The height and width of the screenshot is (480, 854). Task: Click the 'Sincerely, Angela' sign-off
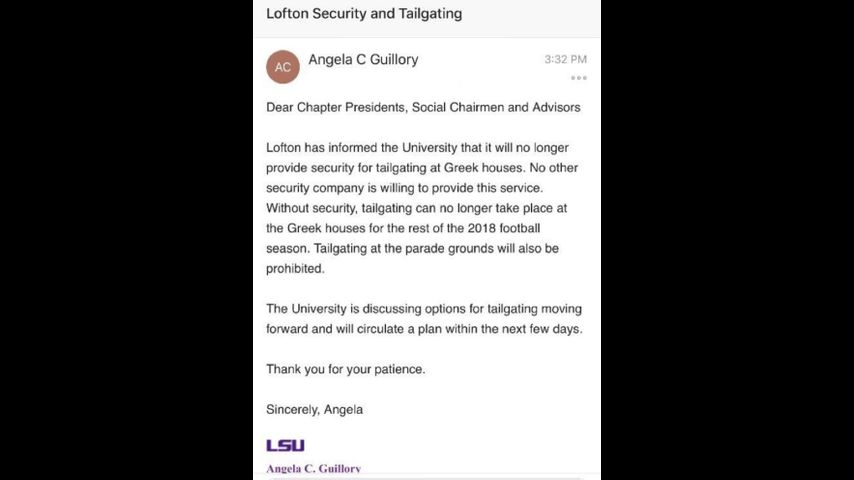314,409
